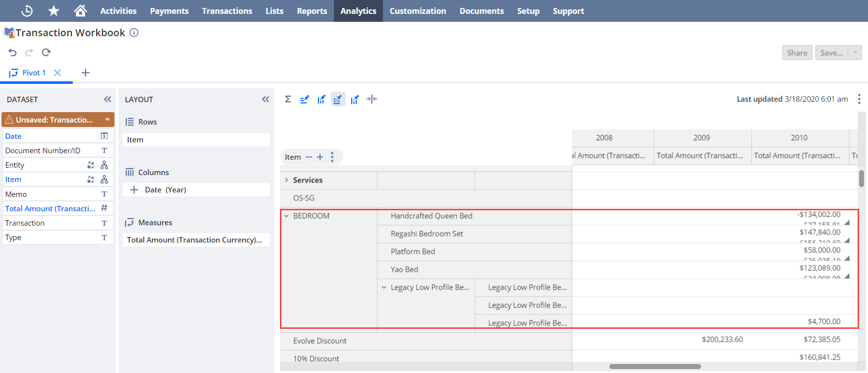
Task: Select the Memo dataset field
Action: click(58, 194)
